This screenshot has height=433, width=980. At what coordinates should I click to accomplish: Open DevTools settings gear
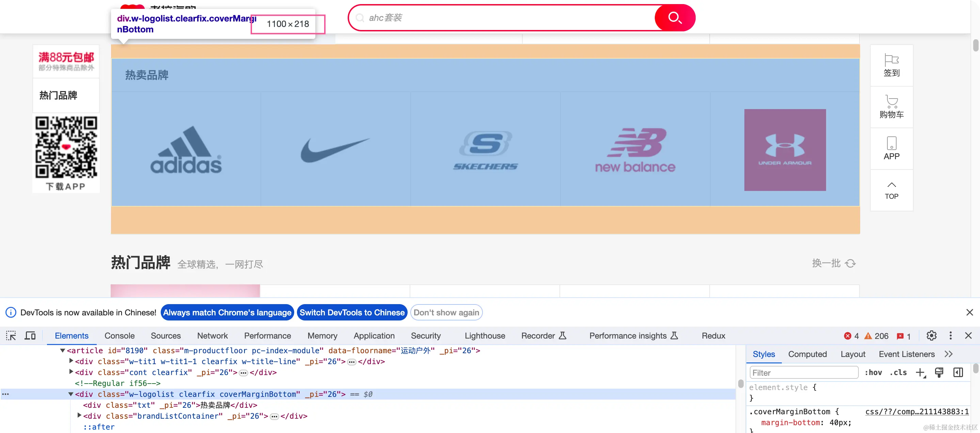click(931, 335)
